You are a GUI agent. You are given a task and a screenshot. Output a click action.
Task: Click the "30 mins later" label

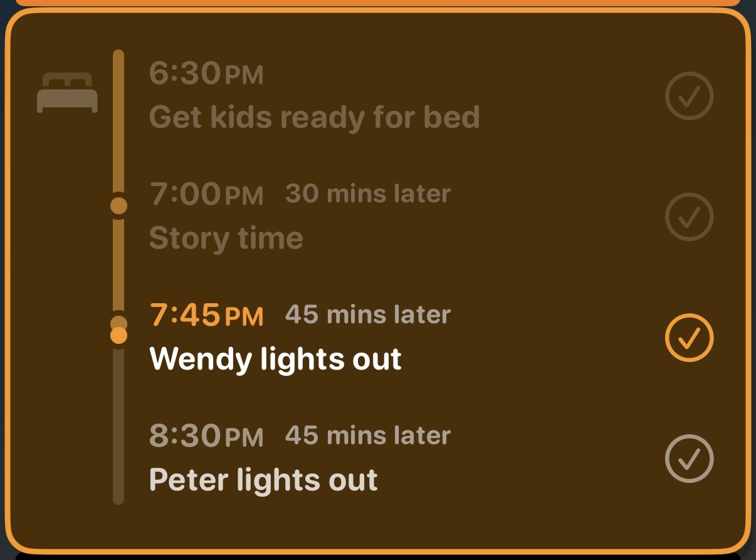coord(368,194)
